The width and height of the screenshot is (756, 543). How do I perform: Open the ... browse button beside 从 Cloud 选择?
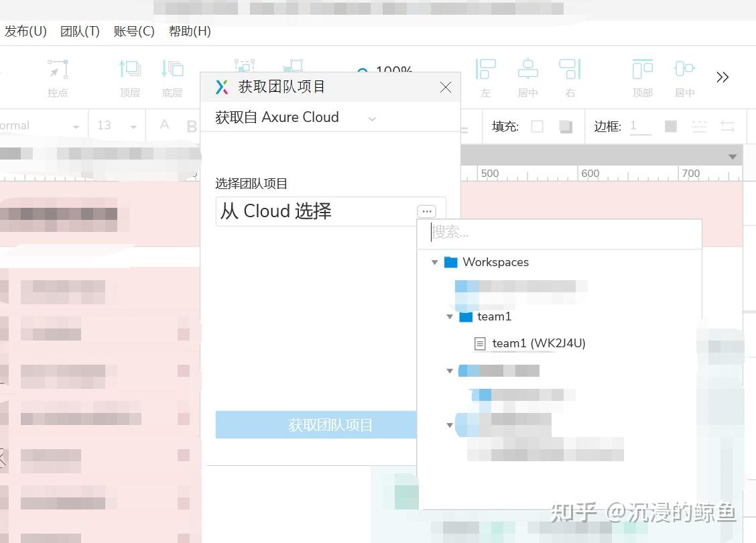[427, 210]
